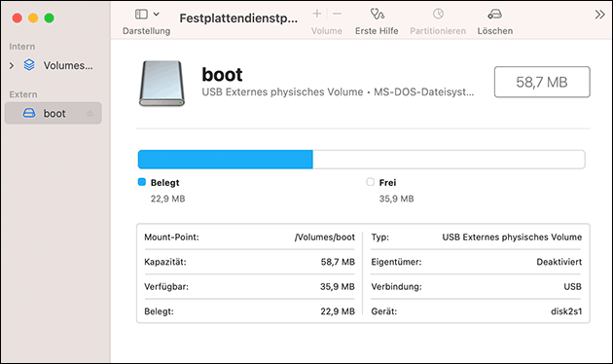The height and width of the screenshot is (364, 613).
Task: Click the stacked layers icon next to Volumes…
Action: point(29,65)
